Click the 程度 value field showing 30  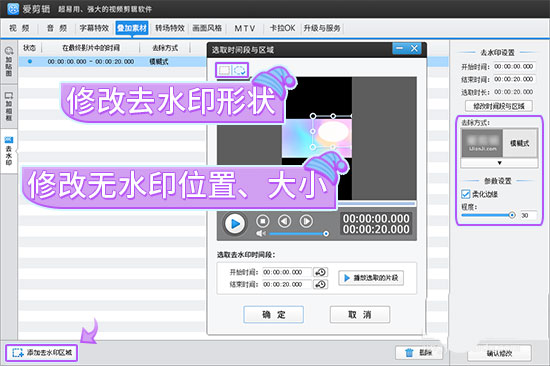(528, 215)
